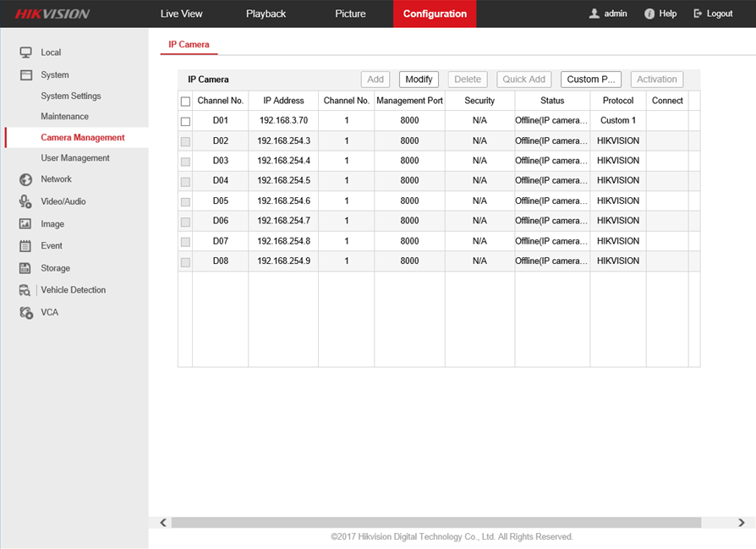Click the VCA icon in sidebar
The height and width of the screenshot is (549, 756).
point(25,312)
